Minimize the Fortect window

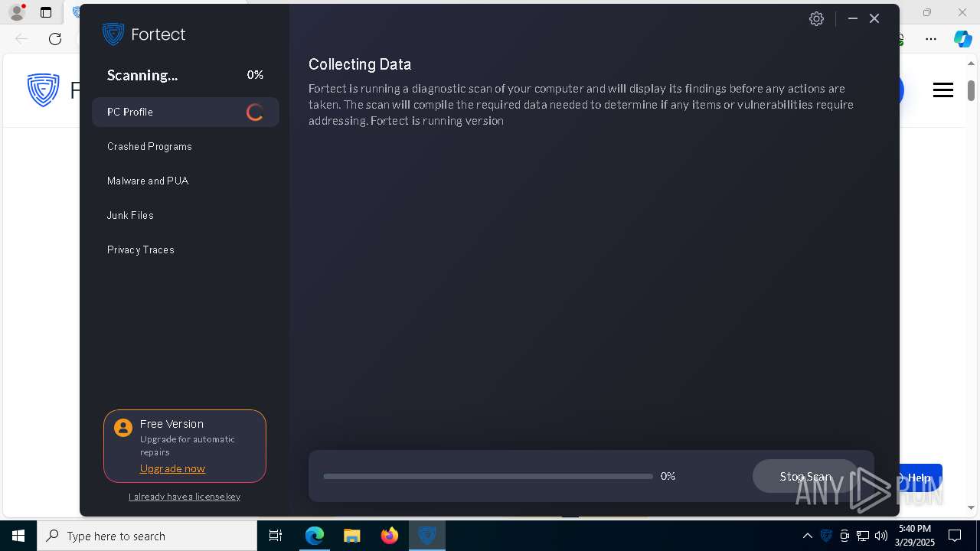pyautogui.click(x=852, y=18)
